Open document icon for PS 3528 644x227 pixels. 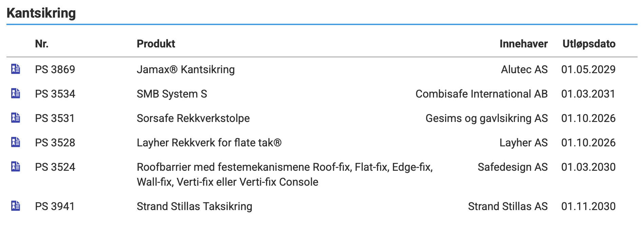[16, 142]
